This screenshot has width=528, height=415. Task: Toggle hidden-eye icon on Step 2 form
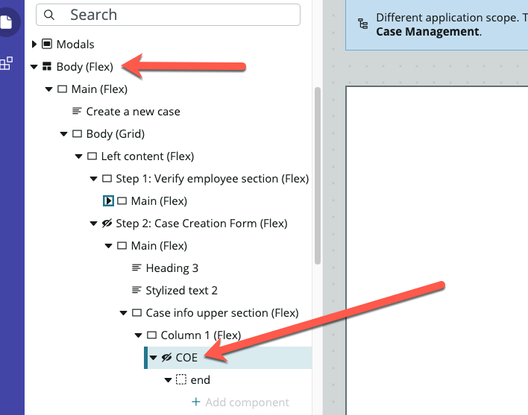tap(107, 223)
